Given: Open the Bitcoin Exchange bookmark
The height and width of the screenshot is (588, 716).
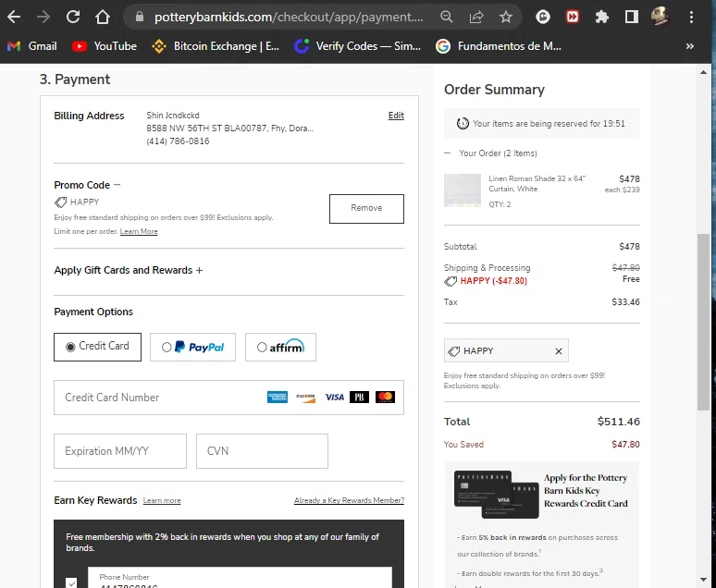Looking at the screenshot, I should point(216,46).
